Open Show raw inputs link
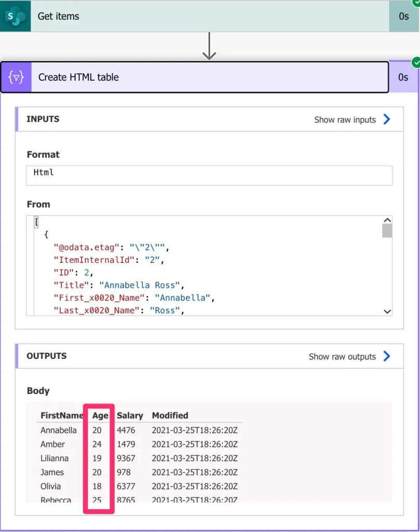Viewport: 420px width, 532px height. [x=345, y=119]
